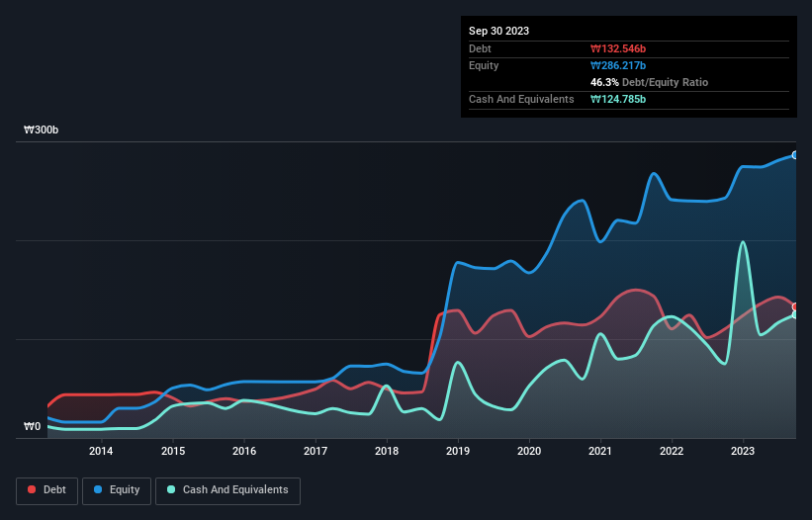The image size is (812, 520).
Task: Click the 2016 x-axis label
Action: (244, 451)
